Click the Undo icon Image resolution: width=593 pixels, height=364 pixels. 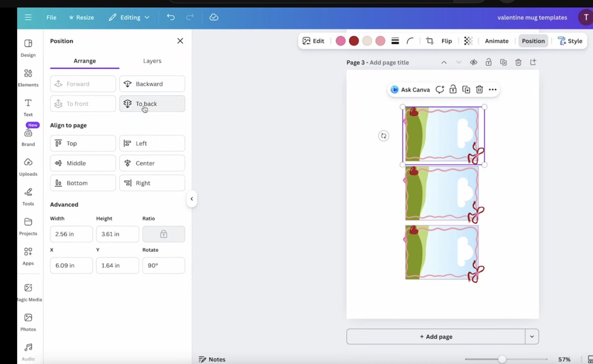(171, 17)
